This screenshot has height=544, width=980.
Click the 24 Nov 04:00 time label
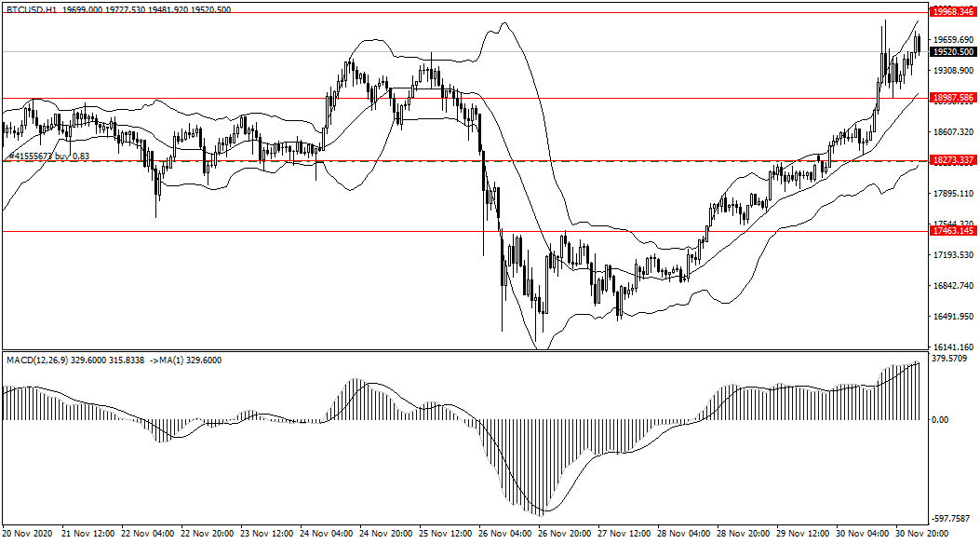[327, 535]
